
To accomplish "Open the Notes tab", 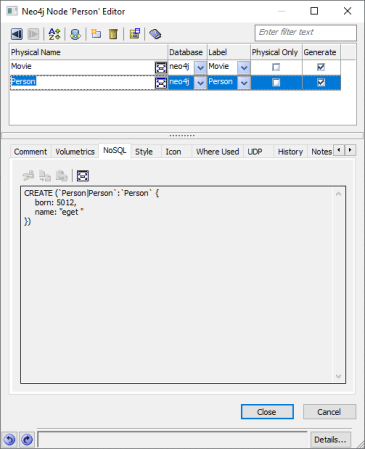I will click(x=321, y=152).
